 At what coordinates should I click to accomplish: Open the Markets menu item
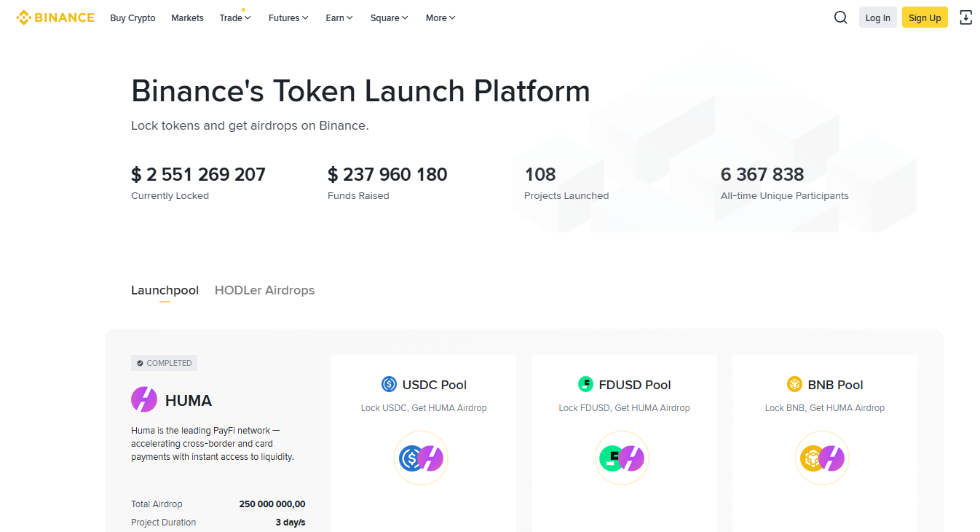pos(187,18)
